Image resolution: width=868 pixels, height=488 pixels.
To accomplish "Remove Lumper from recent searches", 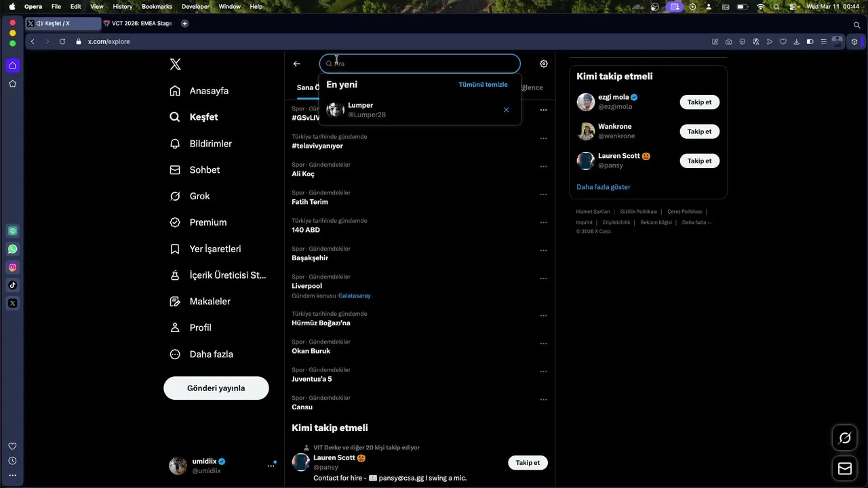I will 506,110.
